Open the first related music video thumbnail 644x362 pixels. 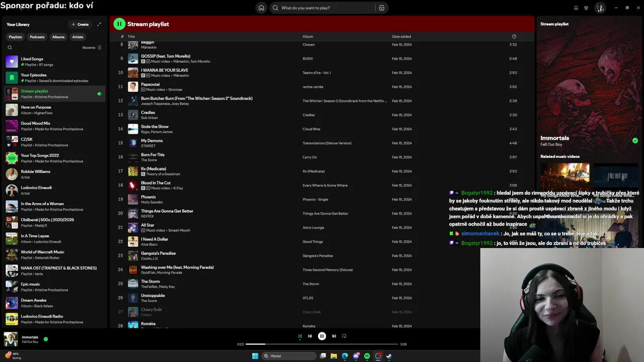tap(565, 177)
